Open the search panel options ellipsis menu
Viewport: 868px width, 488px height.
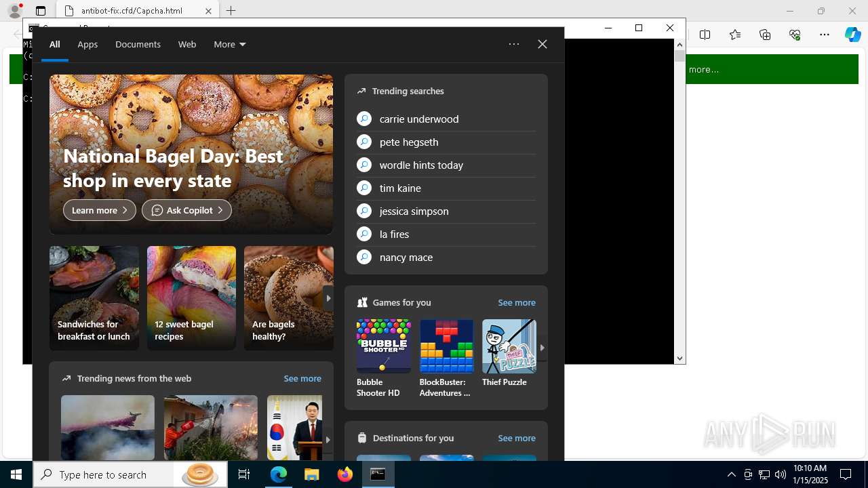514,44
